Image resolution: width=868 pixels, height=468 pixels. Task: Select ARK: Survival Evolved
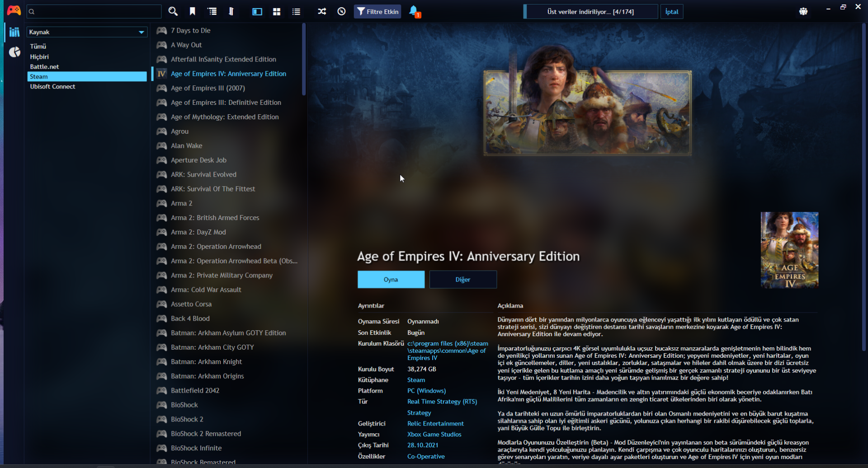pyautogui.click(x=228, y=175)
